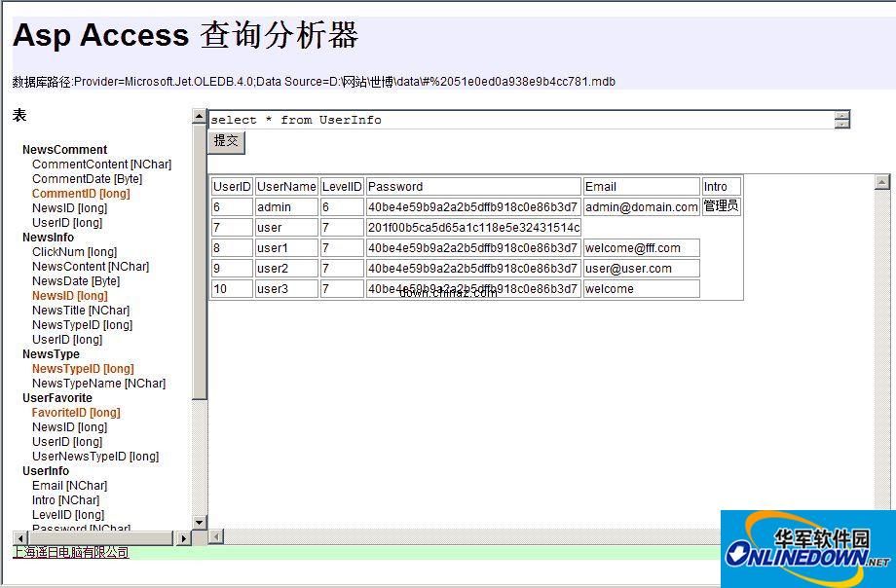Click the UserID cell with value 10
The image size is (896, 588).
(232, 289)
